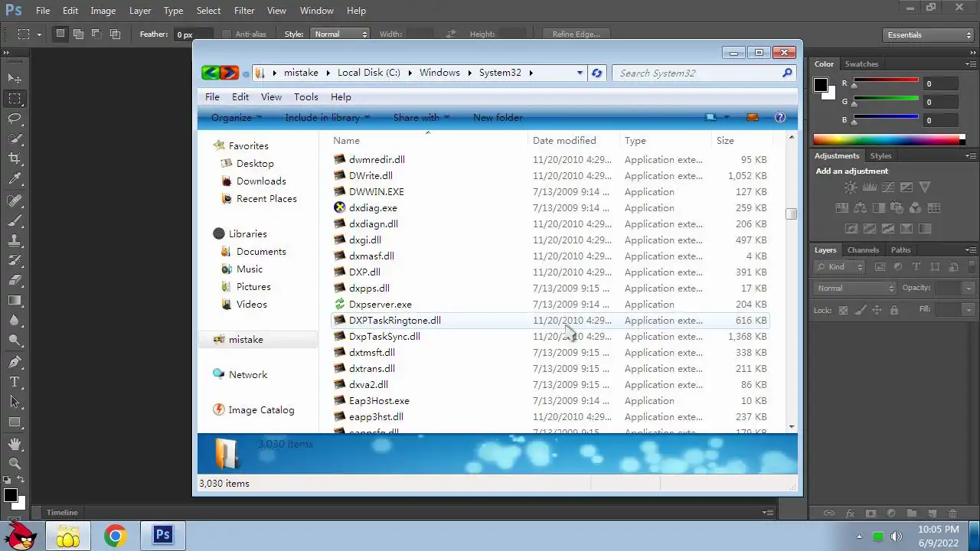Screen dimensions: 980x551
Task: Click the foreground color swatch in Color panel
Action: tap(820, 85)
